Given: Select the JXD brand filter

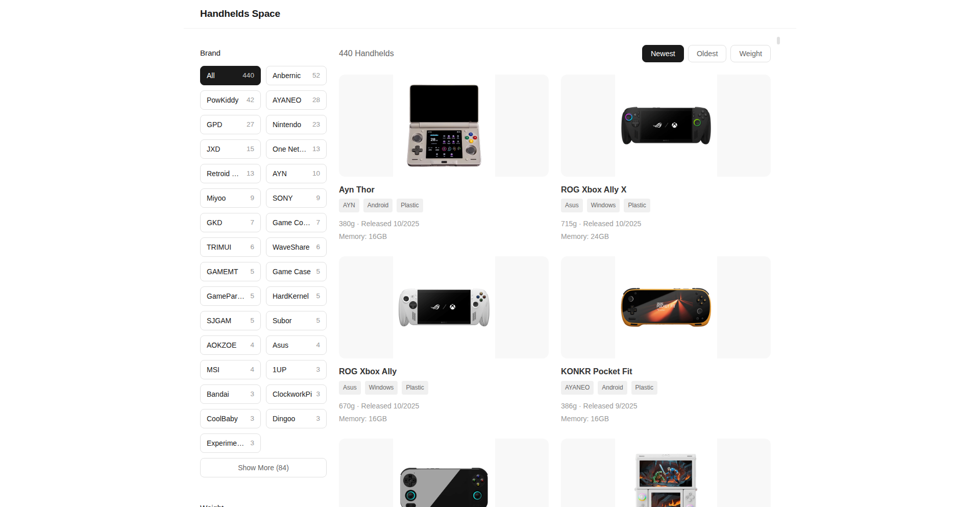Looking at the screenshot, I should [x=230, y=149].
